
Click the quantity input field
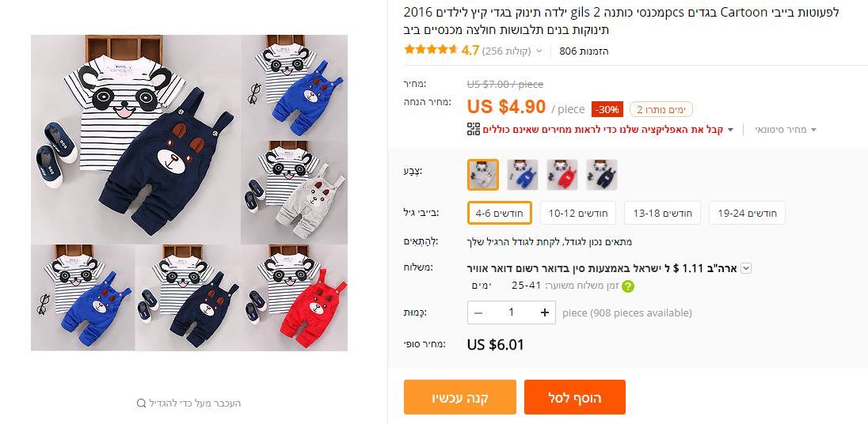pos(512,312)
